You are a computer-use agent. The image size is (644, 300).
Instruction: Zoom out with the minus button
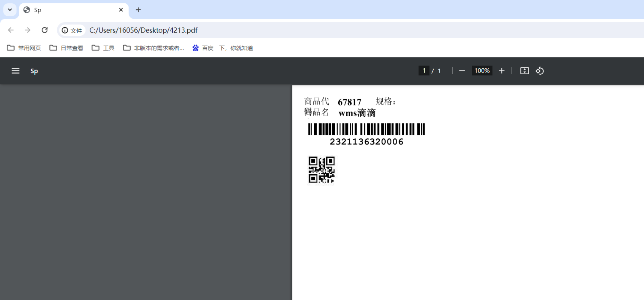pyautogui.click(x=462, y=71)
